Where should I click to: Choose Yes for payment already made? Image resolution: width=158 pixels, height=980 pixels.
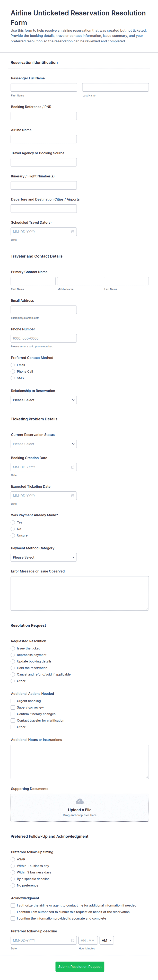pos(13,522)
